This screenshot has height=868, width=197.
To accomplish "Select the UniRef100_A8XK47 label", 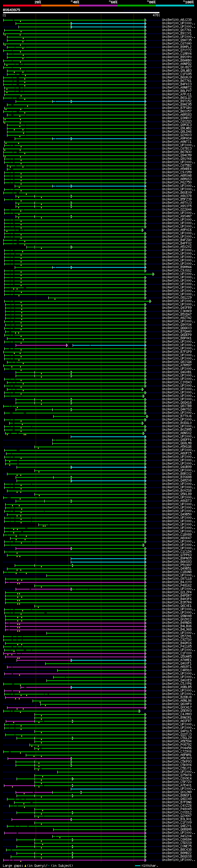I will coord(177,538).
